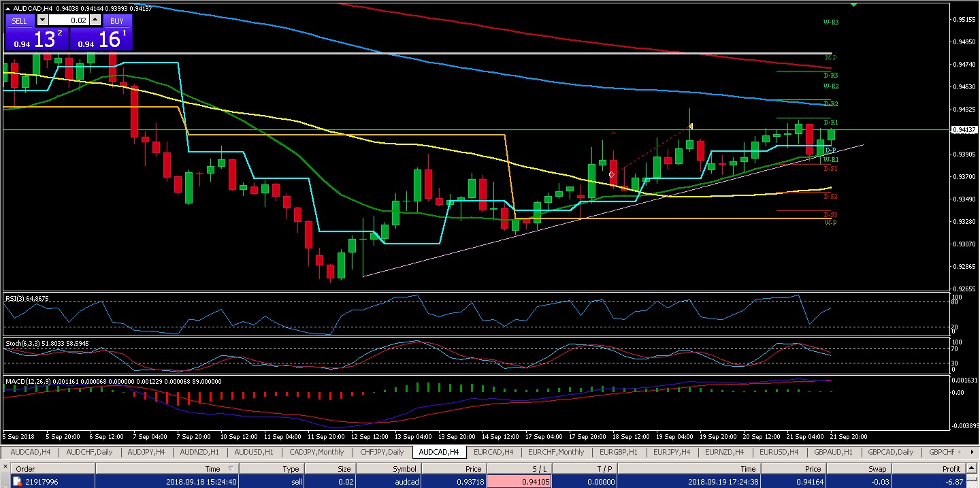Screen dimensions: 980x488
Task: Open the EURCHF,Monthly chart tab
Action: click(556, 452)
